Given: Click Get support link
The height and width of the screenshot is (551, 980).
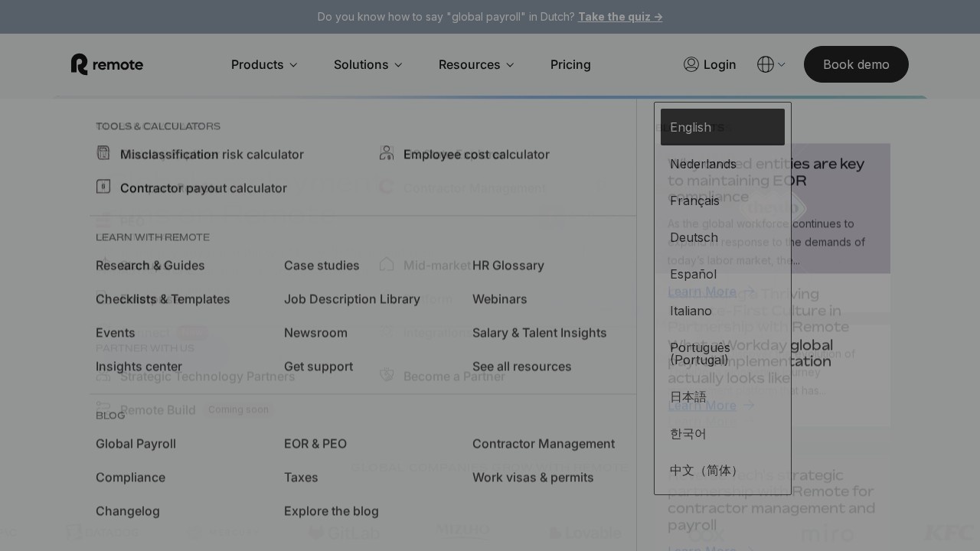Looking at the screenshot, I should 318,366.
